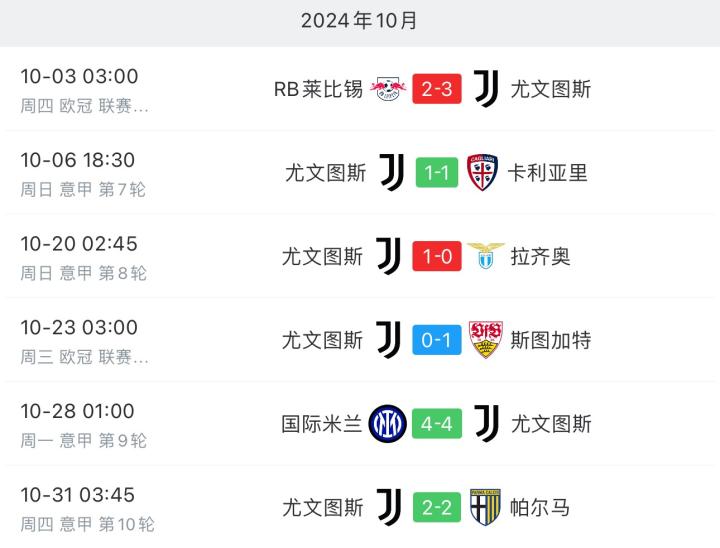This screenshot has height=548, width=720.
Task: Click the Lazio eagle crest
Action: [484, 256]
